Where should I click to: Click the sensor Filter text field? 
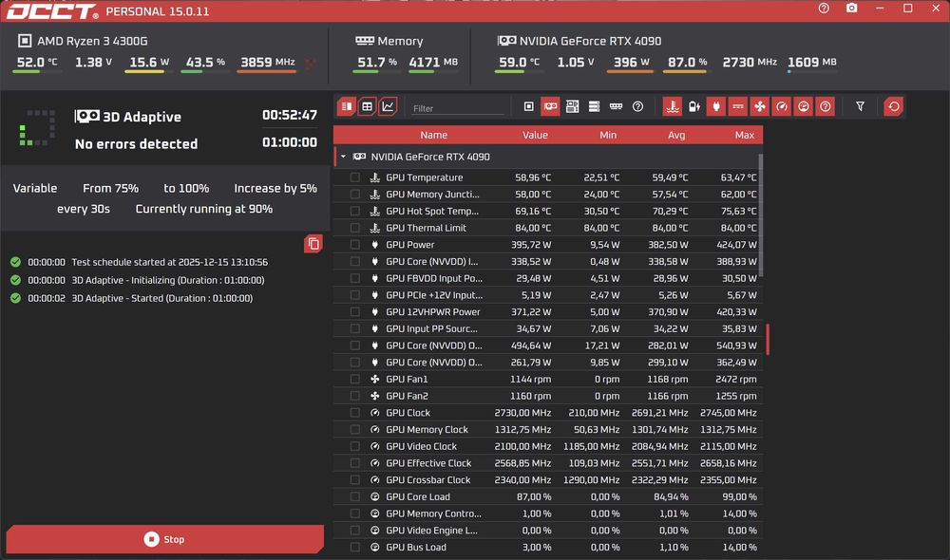tap(458, 108)
